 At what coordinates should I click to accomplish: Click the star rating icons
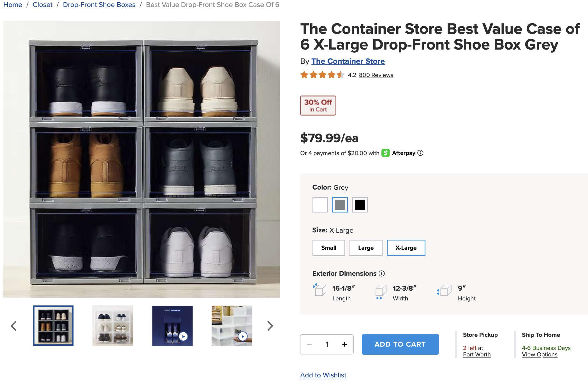click(322, 75)
